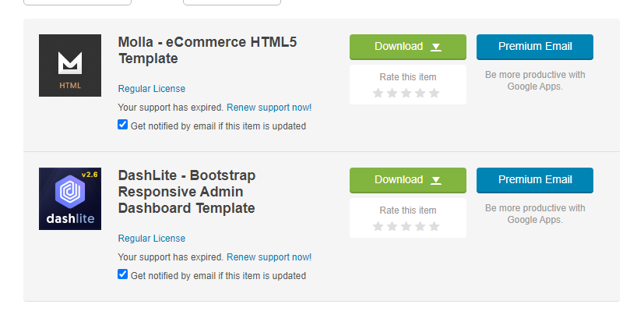Click Premium Email button for DashLite
Screen dimensions: 644x329
click(535, 180)
